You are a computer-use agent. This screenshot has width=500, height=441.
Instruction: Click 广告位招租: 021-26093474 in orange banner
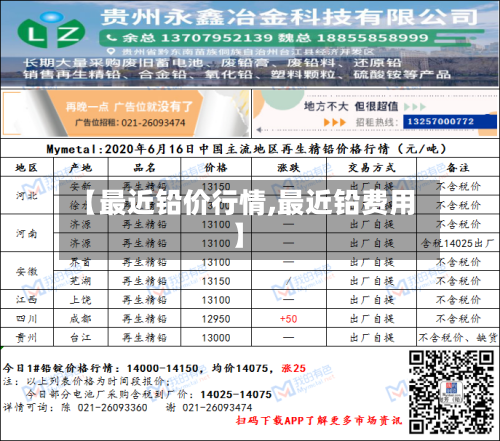point(130,123)
